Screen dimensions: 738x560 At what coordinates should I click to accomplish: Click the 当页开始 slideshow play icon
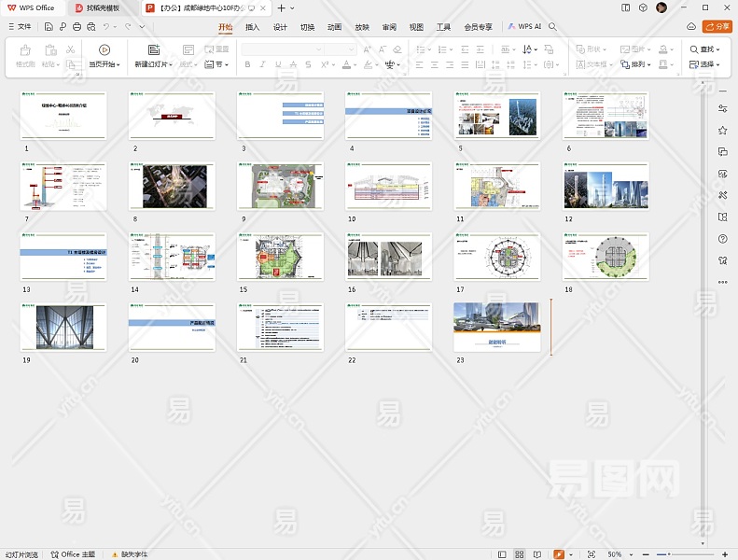104,49
